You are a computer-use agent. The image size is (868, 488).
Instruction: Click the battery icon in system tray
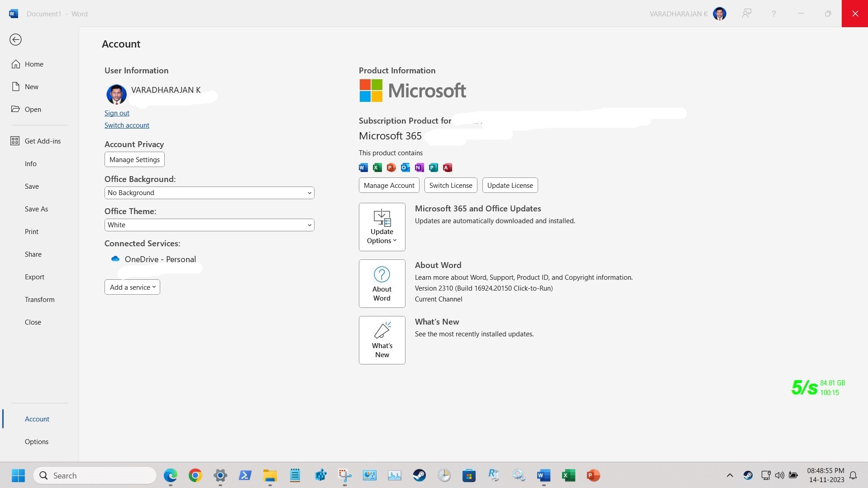(x=793, y=476)
